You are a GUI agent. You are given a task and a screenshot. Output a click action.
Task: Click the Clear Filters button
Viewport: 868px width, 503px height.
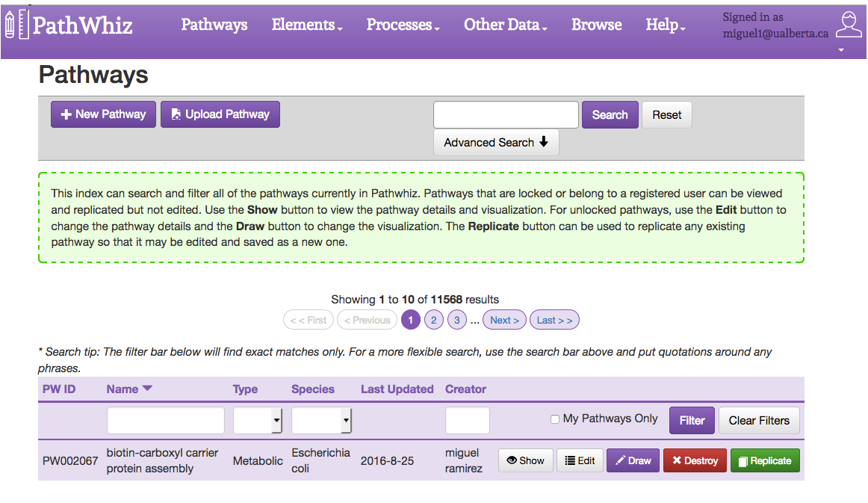[x=759, y=421]
